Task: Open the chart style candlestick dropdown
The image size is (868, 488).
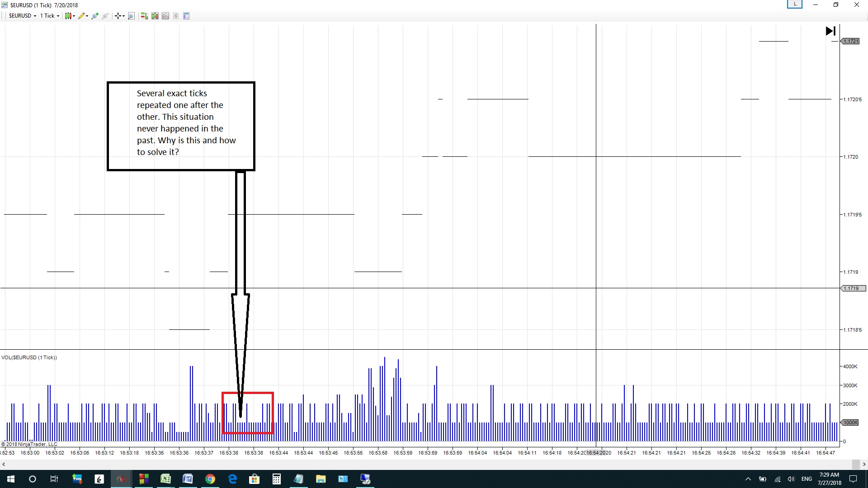Action: coord(69,16)
